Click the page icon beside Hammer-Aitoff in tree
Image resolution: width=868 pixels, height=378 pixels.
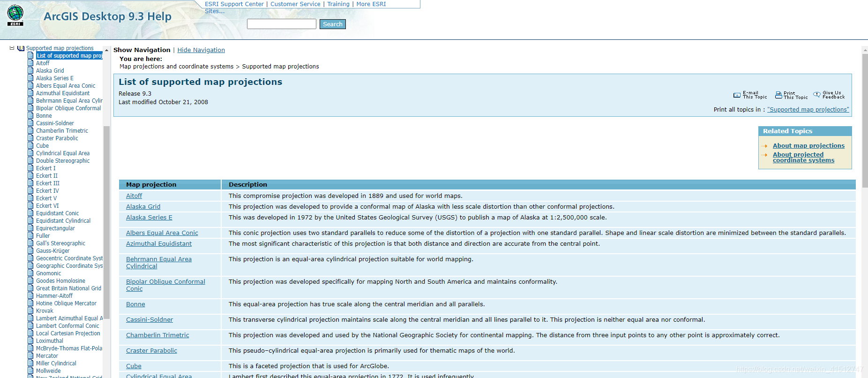(x=30, y=295)
